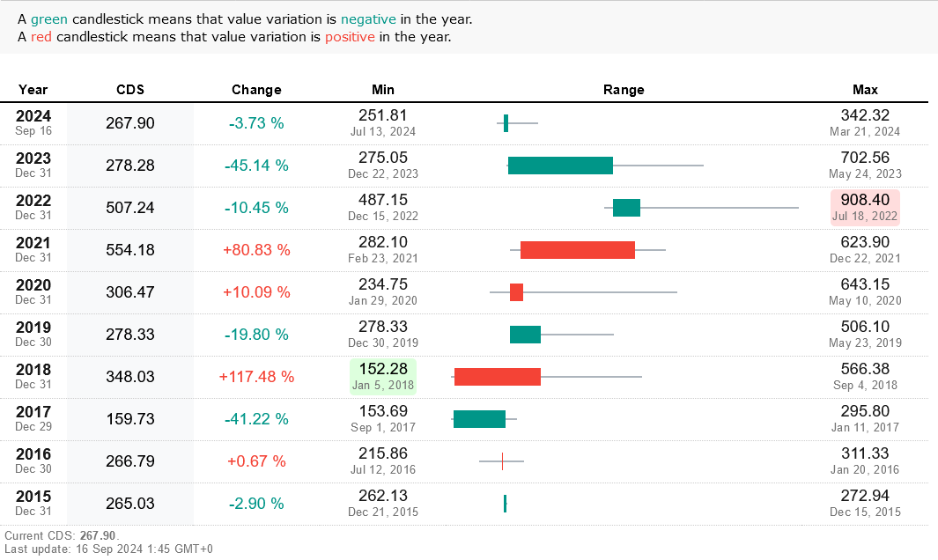Click the 2023 maximum 702.56
Screen dimensions: 938x560
pyautogui.click(x=865, y=158)
